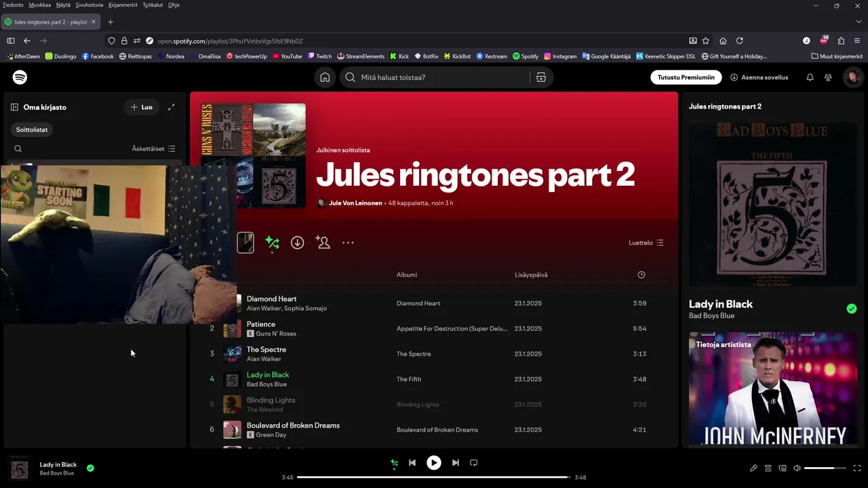Image resolution: width=868 pixels, height=488 pixels.
Task: Open the Muokkaa menu
Action: [39, 5]
